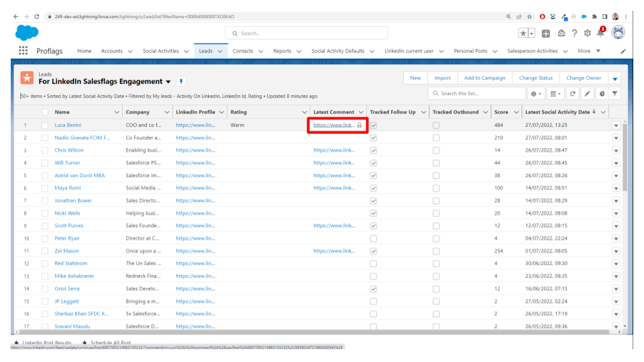
Task: Go back in the browser
Action: pyautogui.click(x=15, y=16)
